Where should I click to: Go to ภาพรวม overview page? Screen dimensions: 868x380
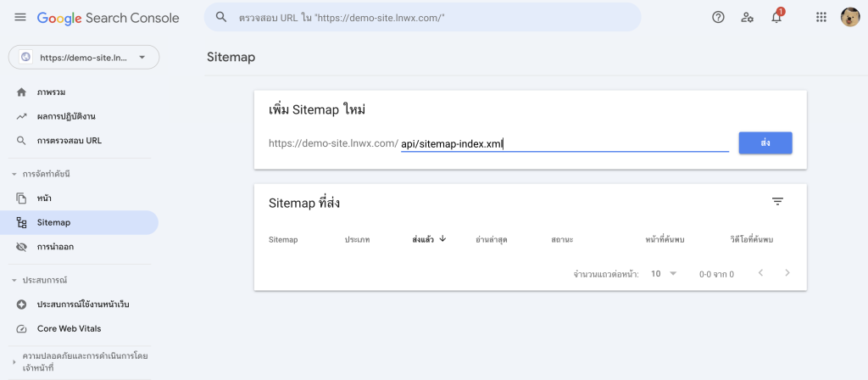52,92
